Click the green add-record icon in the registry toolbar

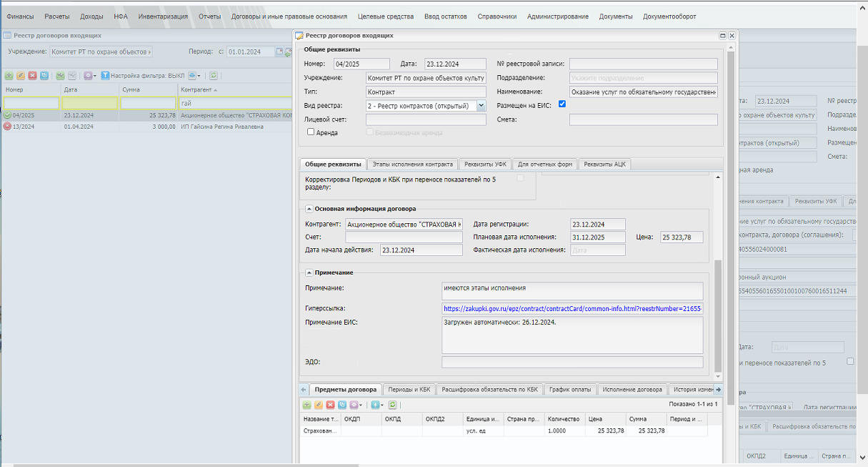pos(9,75)
